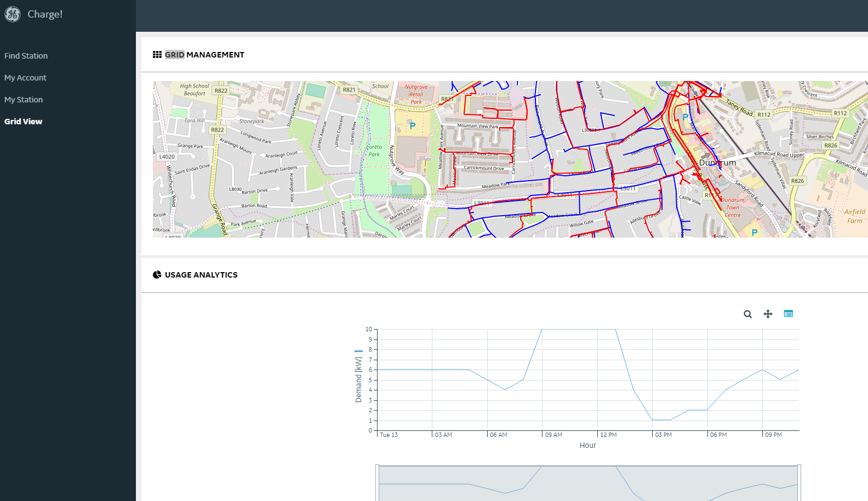Toggle the chart tooltip list tool

[x=788, y=314]
